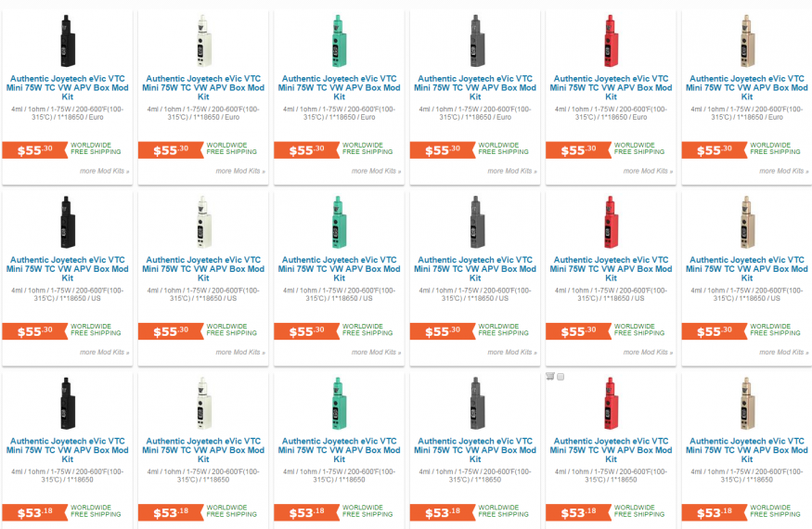
Task: Open the gold $53.18 kit title link
Action: [x=747, y=450]
